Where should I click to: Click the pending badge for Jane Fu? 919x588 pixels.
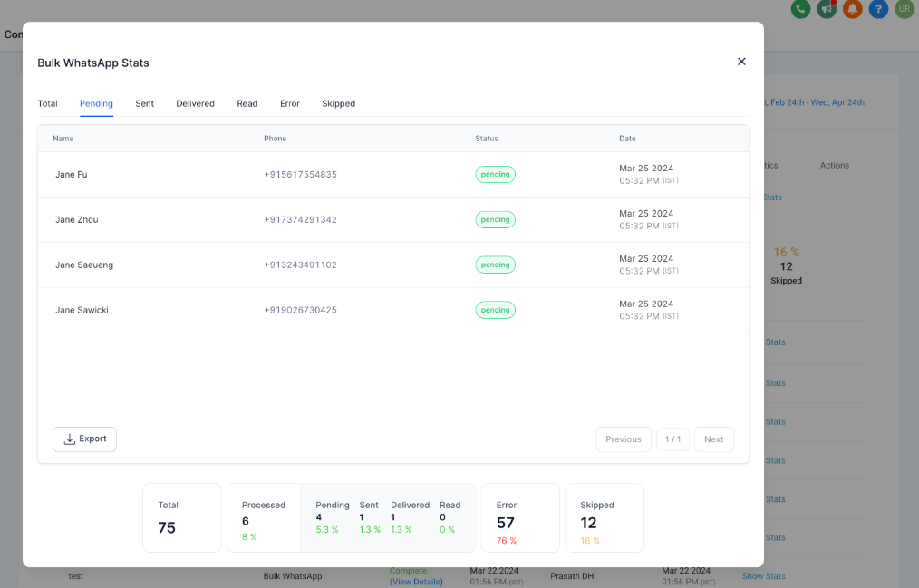click(495, 175)
